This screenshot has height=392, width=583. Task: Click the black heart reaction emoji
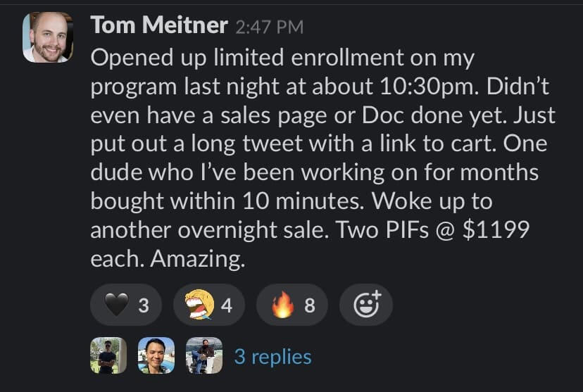[114, 305]
